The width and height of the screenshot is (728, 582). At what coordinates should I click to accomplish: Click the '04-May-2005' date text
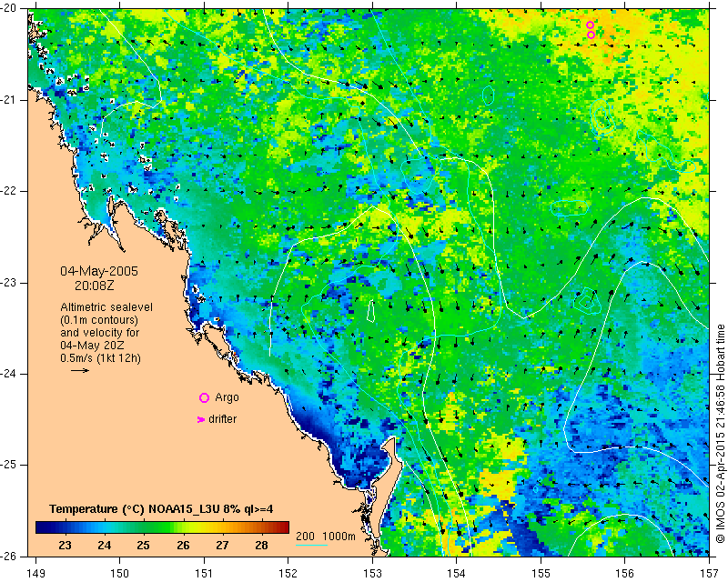click(99, 271)
